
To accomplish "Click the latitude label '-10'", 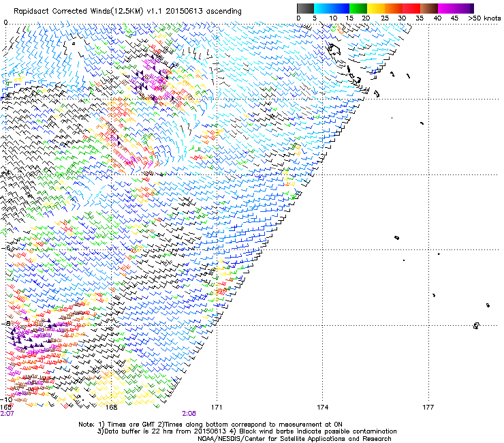I will click(6, 400).
